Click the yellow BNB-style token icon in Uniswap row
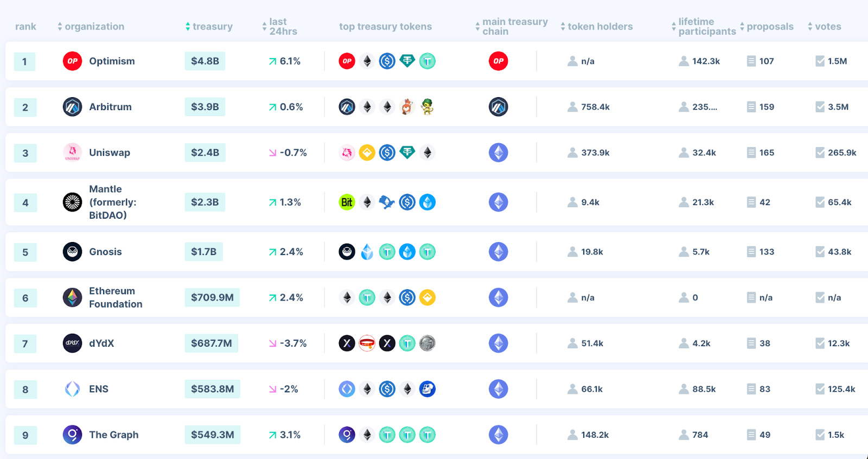 (x=367, y=152)
